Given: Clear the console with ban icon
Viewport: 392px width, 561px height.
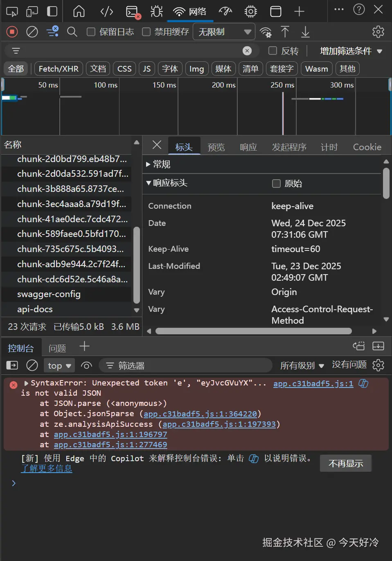Looking at the screenshot, I should point(32,365).
